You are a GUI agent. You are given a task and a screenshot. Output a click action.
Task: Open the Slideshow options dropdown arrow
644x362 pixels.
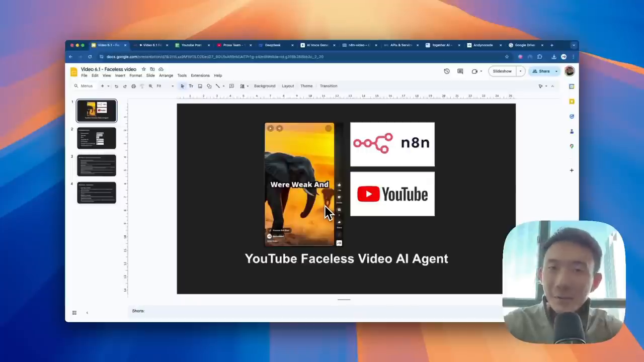point(520,71)
